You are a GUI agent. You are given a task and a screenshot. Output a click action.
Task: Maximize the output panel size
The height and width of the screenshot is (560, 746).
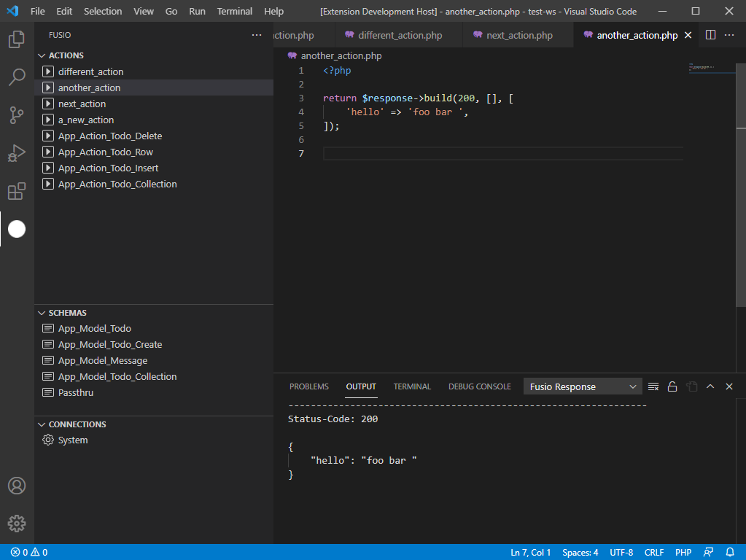[710, 386]
